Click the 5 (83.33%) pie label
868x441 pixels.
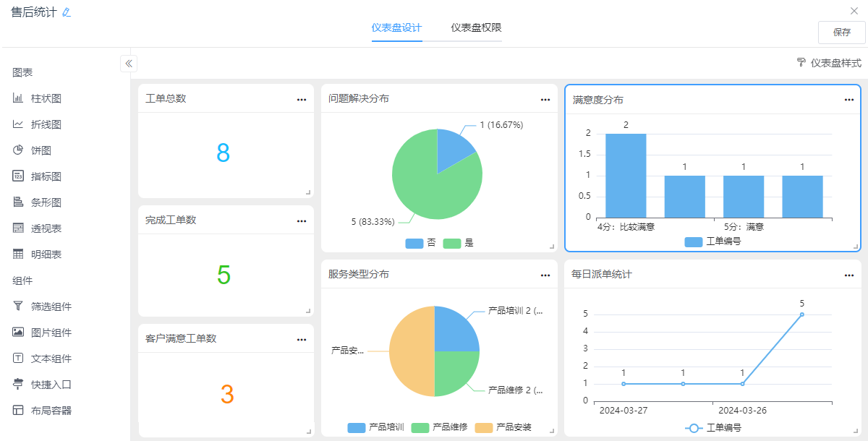pos(373,221)
